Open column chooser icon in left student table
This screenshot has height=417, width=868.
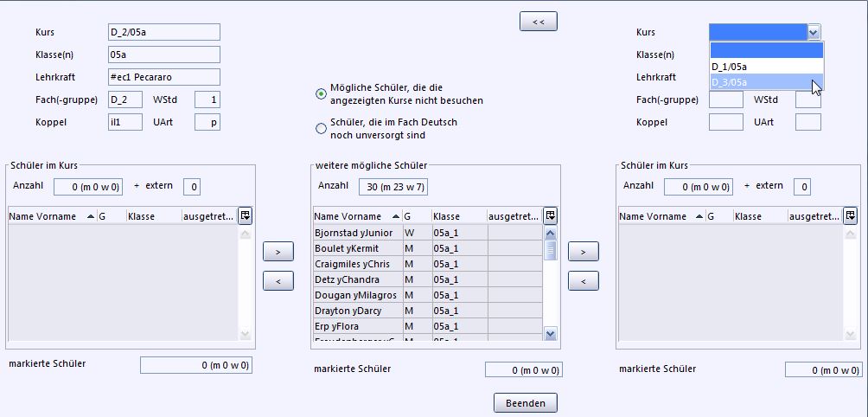[x=245, y=215]
